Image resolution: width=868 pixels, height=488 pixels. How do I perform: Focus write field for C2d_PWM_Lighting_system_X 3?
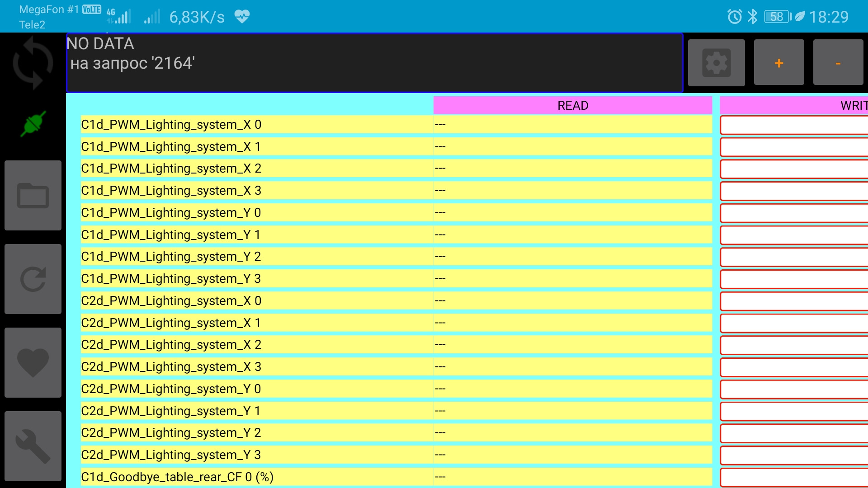coord(794,367)
